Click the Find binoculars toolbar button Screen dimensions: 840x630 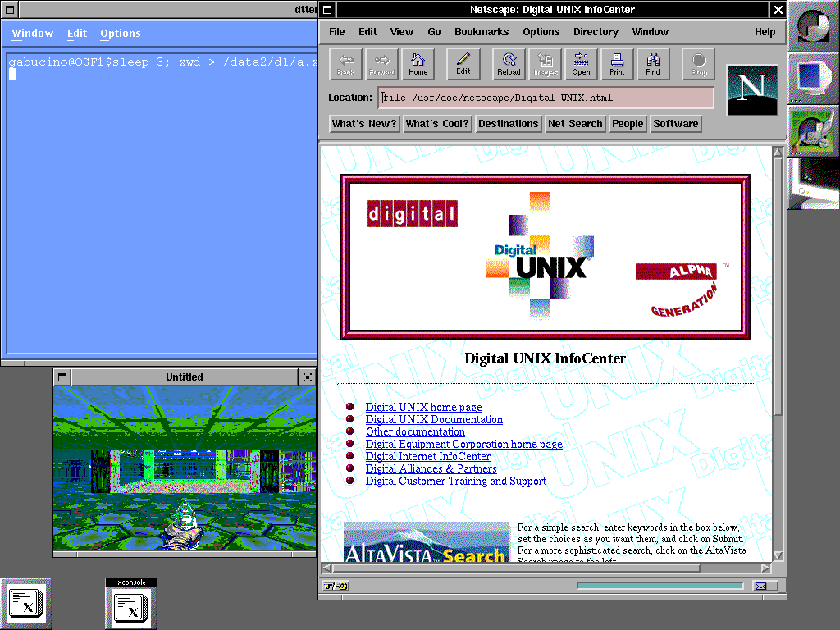tap(652, 64)
